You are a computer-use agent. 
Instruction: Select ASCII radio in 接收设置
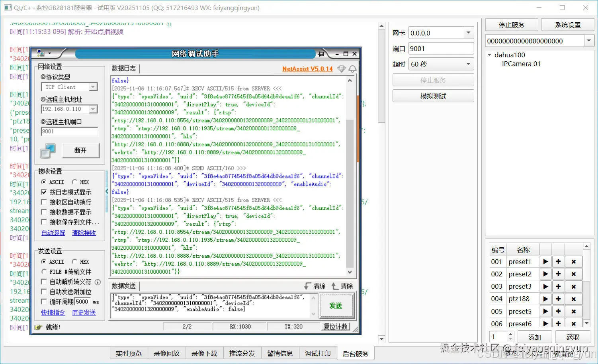coord(44,182)
